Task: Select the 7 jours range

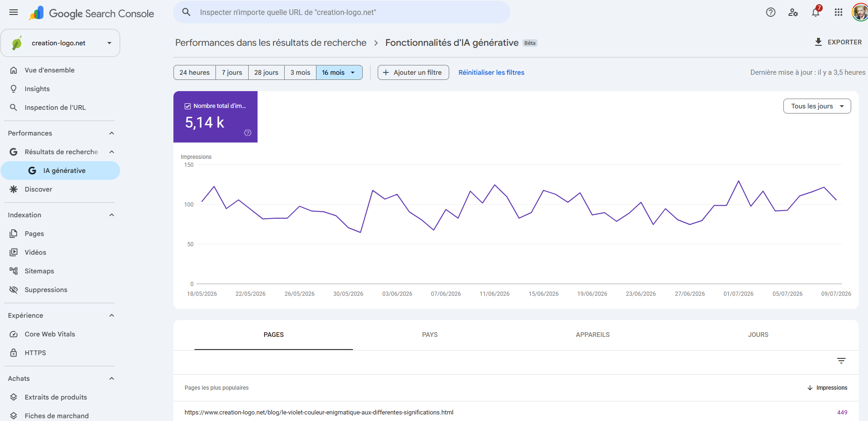Action: tap(232, 72)
